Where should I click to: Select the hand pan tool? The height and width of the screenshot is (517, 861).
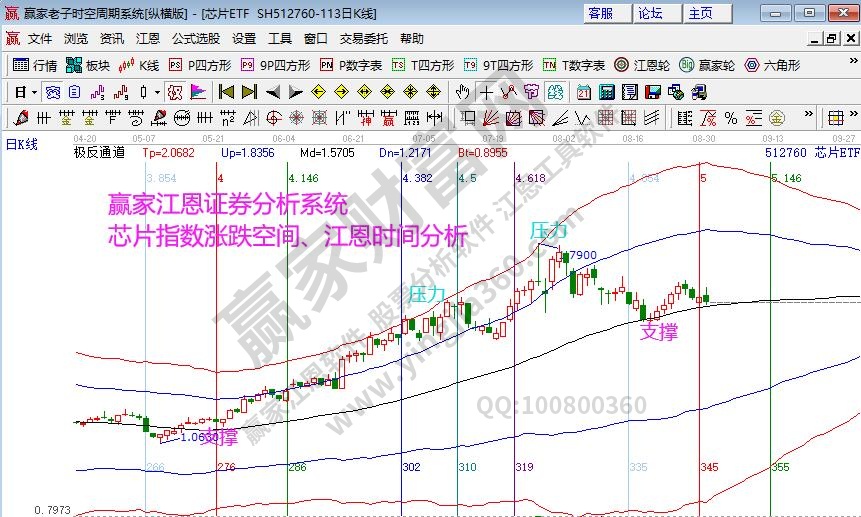coord(462,92)
